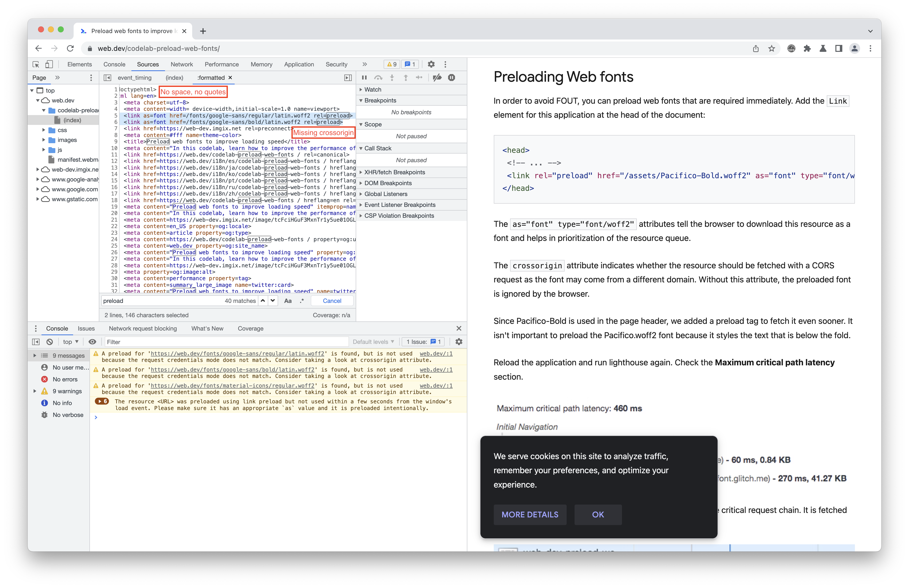This screenshot has width=909, height=588.
Task: Reload the browser page
Action: click(70, 48)
